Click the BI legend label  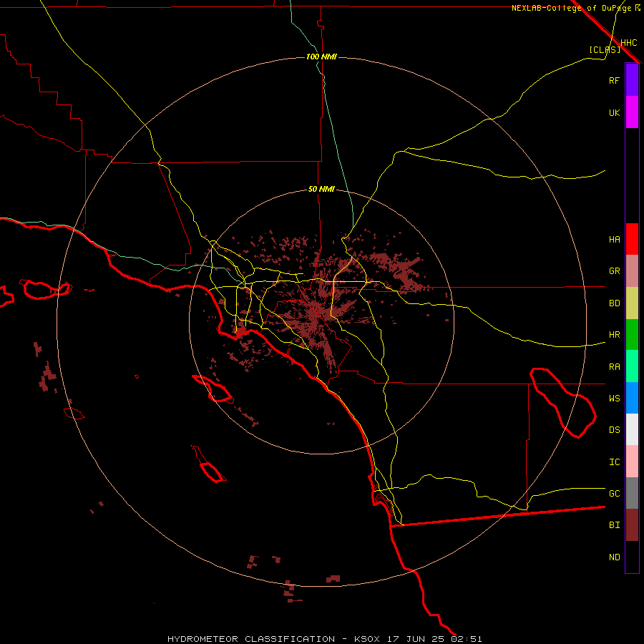(615, 525)
